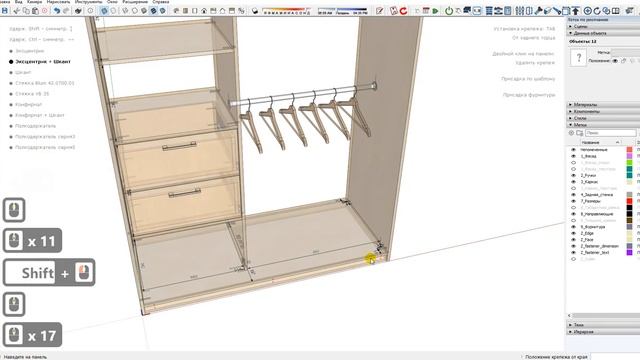Screen dimensions: 640x360
Task: Hide the 7_Размеры tag
Action: 573,201
